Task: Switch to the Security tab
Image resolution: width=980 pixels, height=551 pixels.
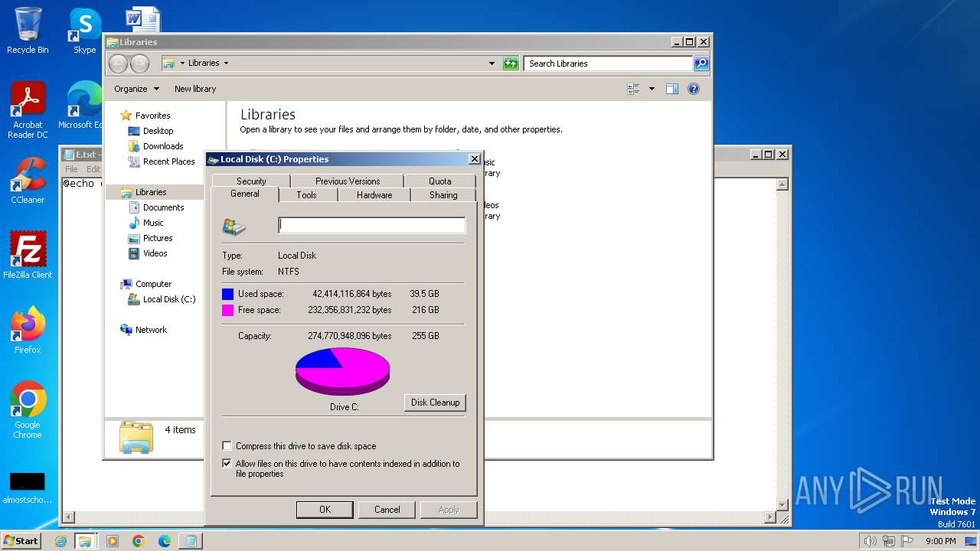Action: point(251,181)
